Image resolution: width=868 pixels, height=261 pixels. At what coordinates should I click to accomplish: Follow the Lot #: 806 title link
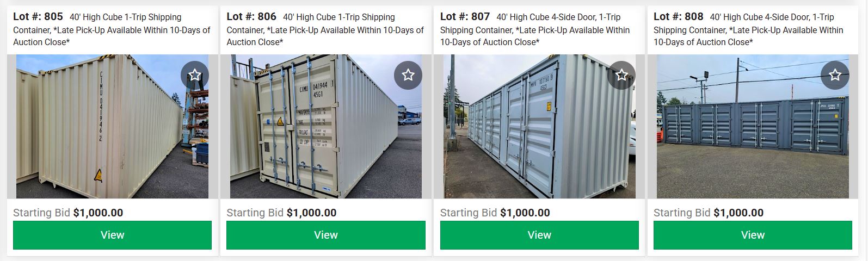click(326, 29)
